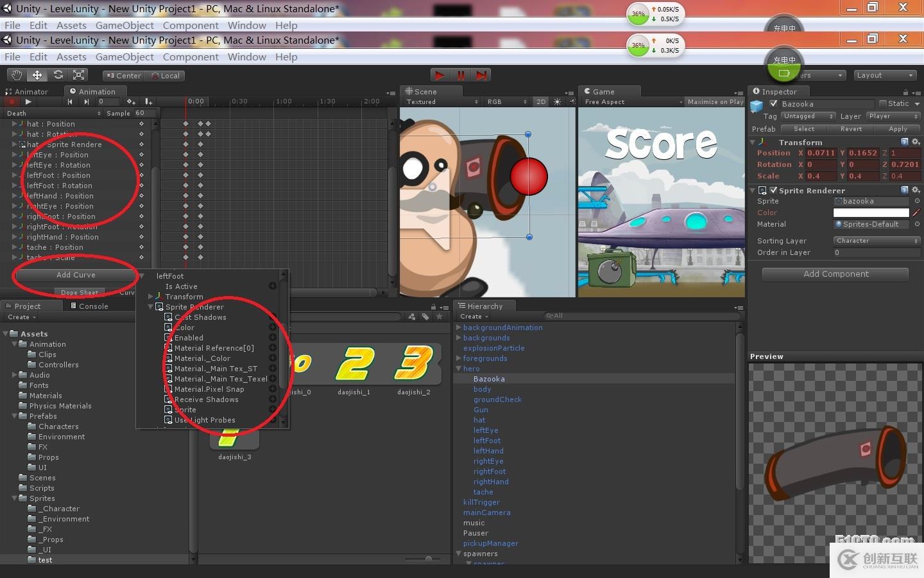The width and height of the screenshot is (924, 578).
Task: Toggle Maximize on Play
Action: pos(715,101)
